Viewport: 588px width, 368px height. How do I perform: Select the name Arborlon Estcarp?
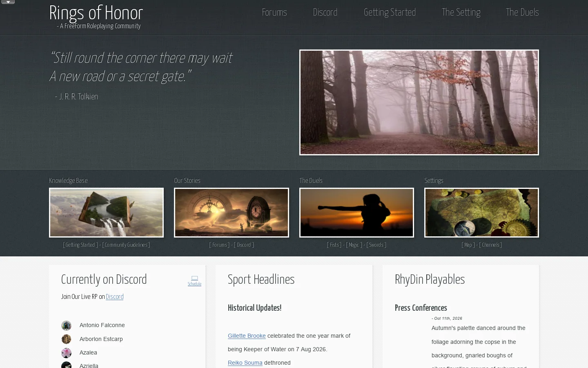tap(101, 339)
